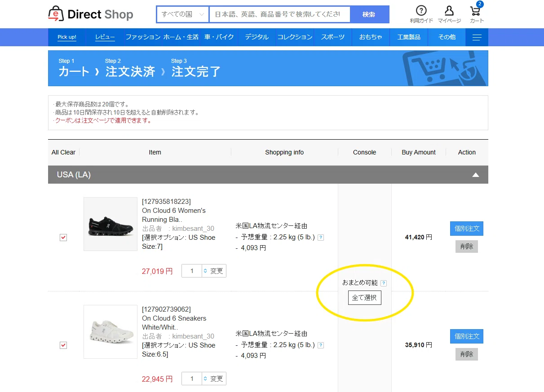Click buy amount 35,910 円
Viewport: 544px width, 392px height.
tap(419, 345)
